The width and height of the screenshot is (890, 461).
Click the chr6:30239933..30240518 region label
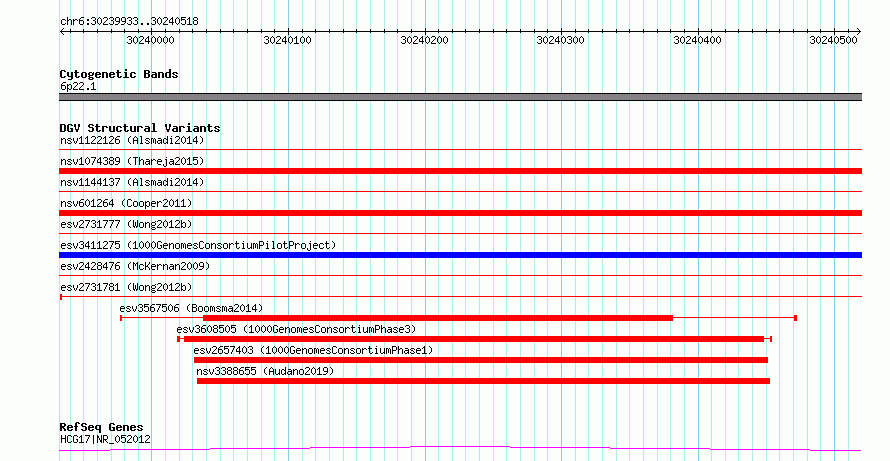coord(129,22)
